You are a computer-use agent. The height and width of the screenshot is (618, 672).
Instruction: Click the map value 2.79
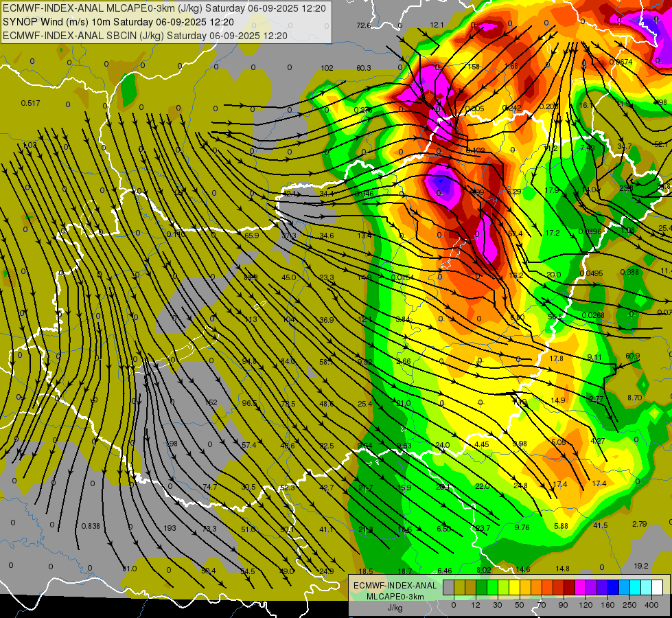click(640, 524)
